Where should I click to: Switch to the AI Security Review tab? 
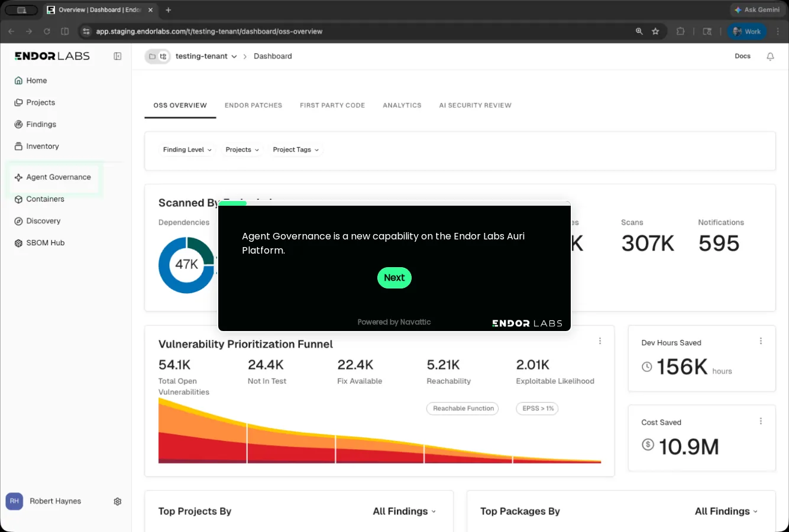coord(475,105)
